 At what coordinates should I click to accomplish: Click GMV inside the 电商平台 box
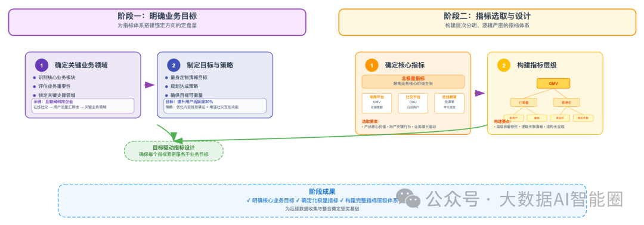(x=377, y=101)
